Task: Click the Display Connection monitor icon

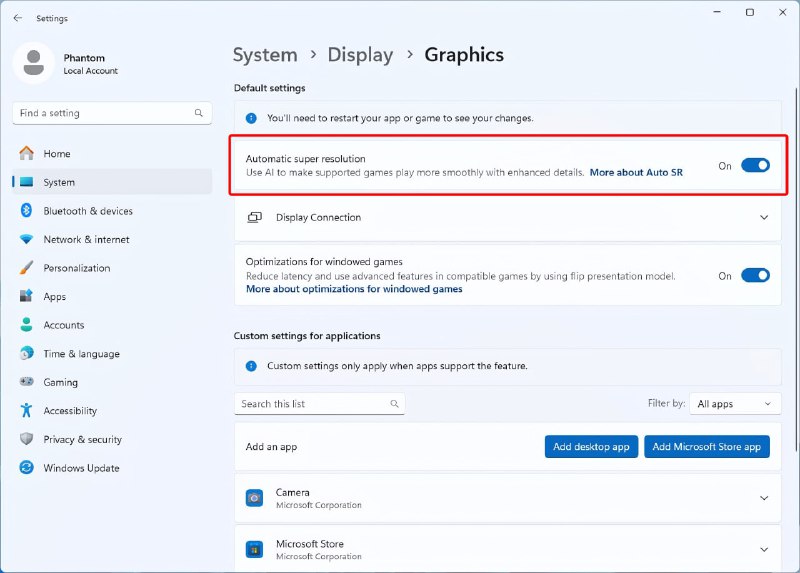Action: click(255, 217)
